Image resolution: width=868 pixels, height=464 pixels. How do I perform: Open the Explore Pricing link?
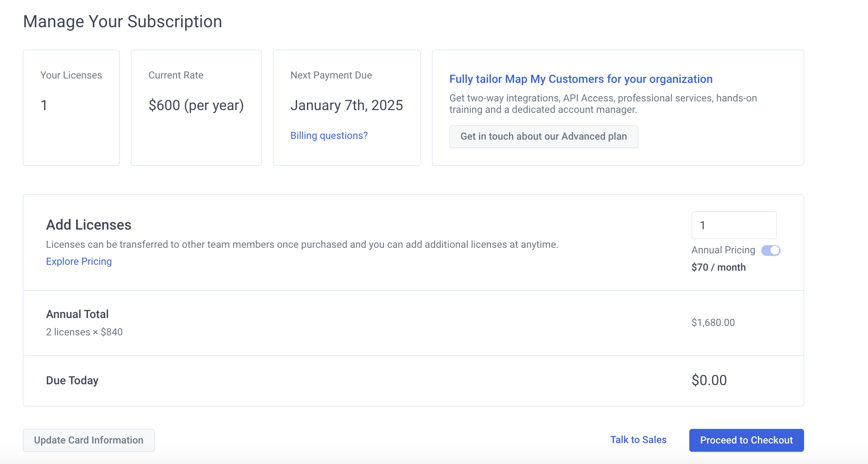point(79,262)
